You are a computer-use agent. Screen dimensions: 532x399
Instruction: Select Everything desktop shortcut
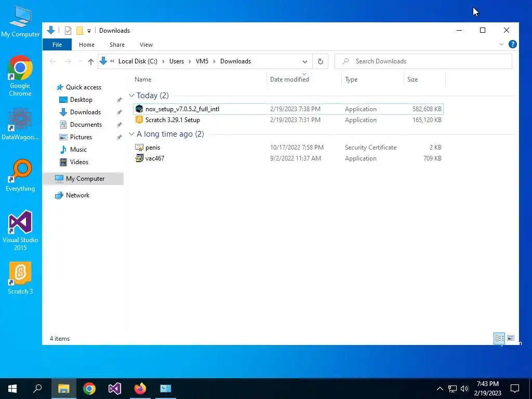click(x=20, y=176)
